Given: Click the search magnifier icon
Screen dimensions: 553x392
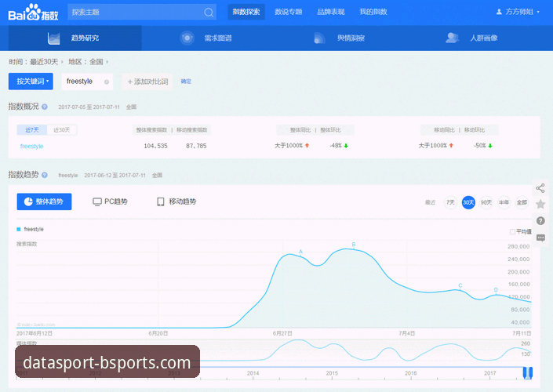Looking at the screenshot, I should pyautogui.click(x=209, y=13).
